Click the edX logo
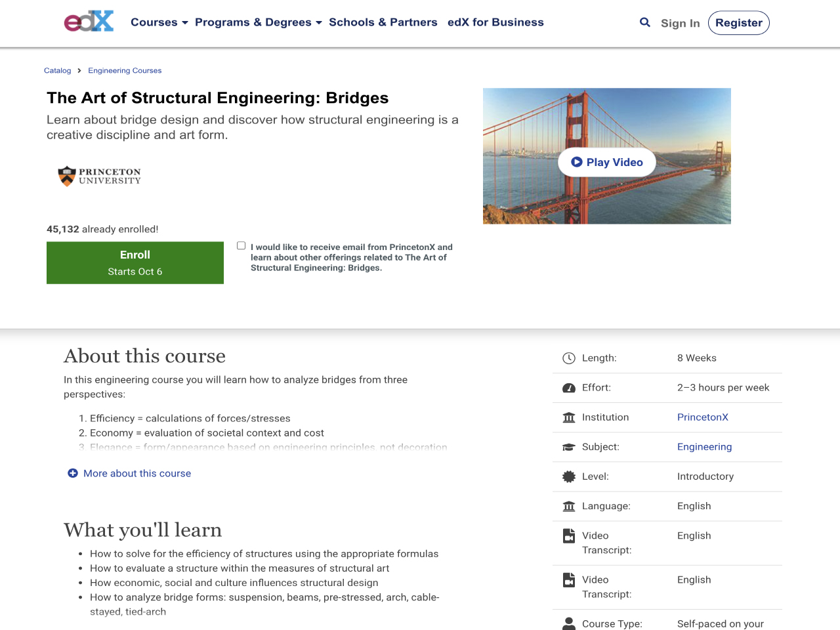This screenshot has height=630, width=840. point(89,22)
